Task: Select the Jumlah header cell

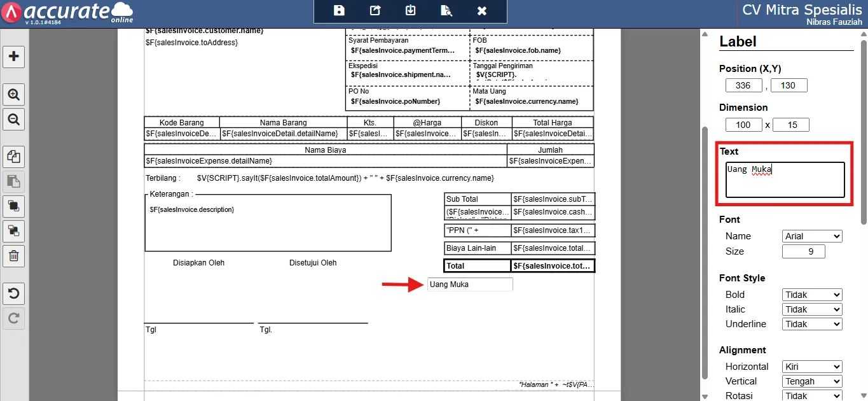Action: (x=551, y=150)
